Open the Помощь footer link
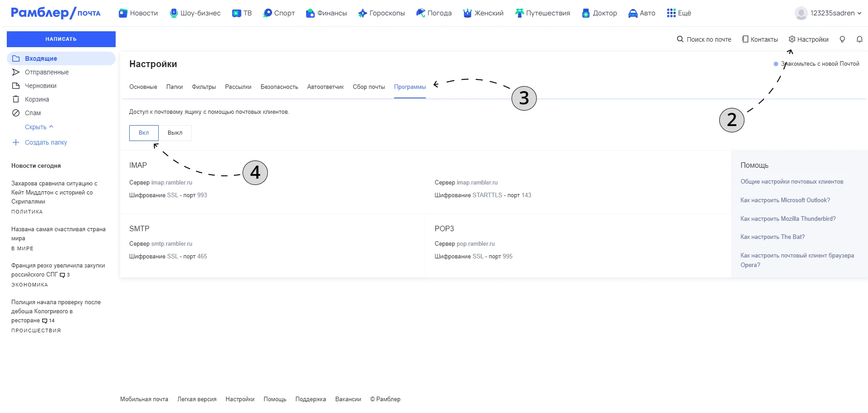Viewport: 868px width, 413px height. pyautogui.click(x=275, y=399)
